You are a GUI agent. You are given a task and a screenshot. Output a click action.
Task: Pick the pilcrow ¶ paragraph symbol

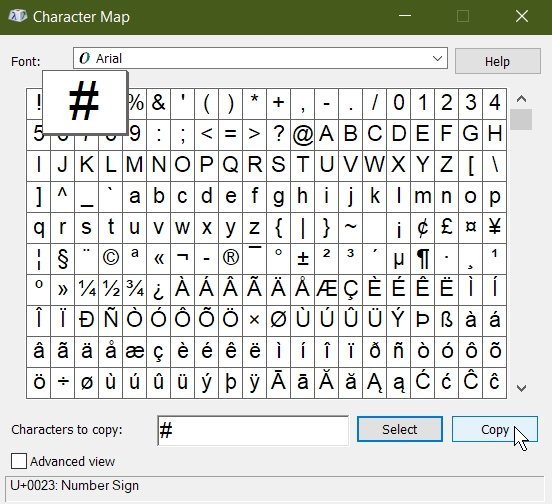(422, 259)
